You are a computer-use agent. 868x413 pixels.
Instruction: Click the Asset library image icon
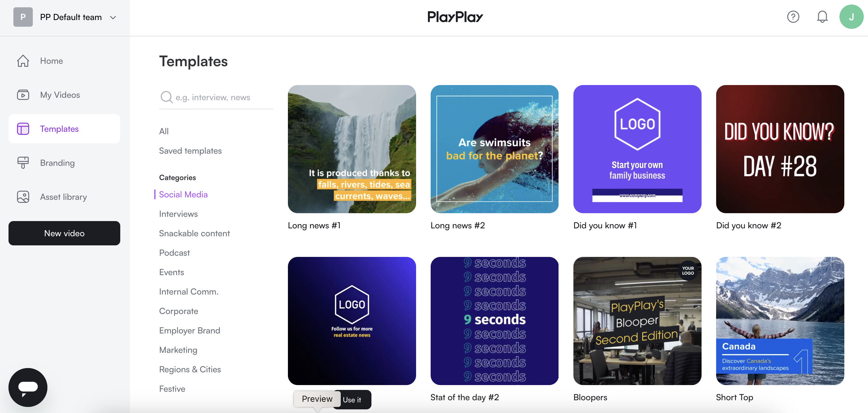[x=23, y=197]
